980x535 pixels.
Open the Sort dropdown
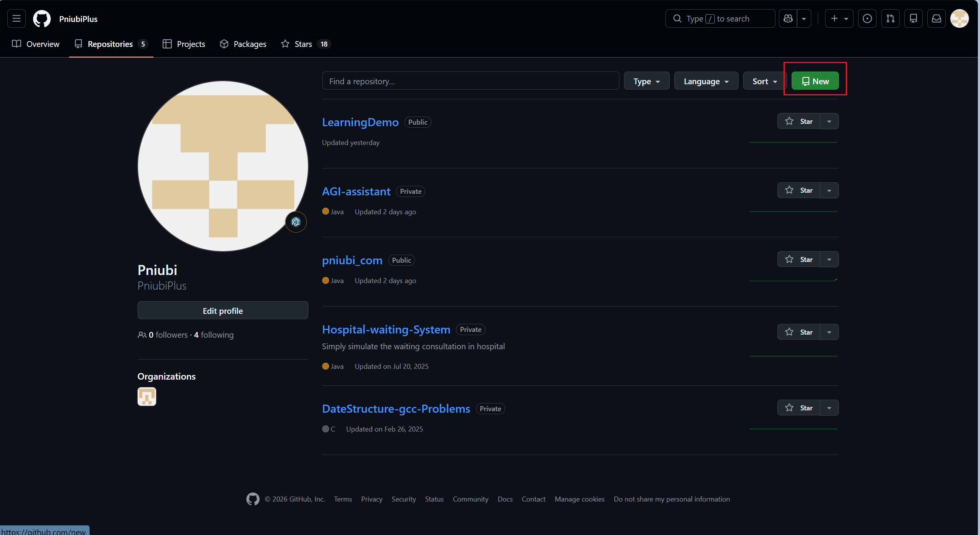point(765,81)
